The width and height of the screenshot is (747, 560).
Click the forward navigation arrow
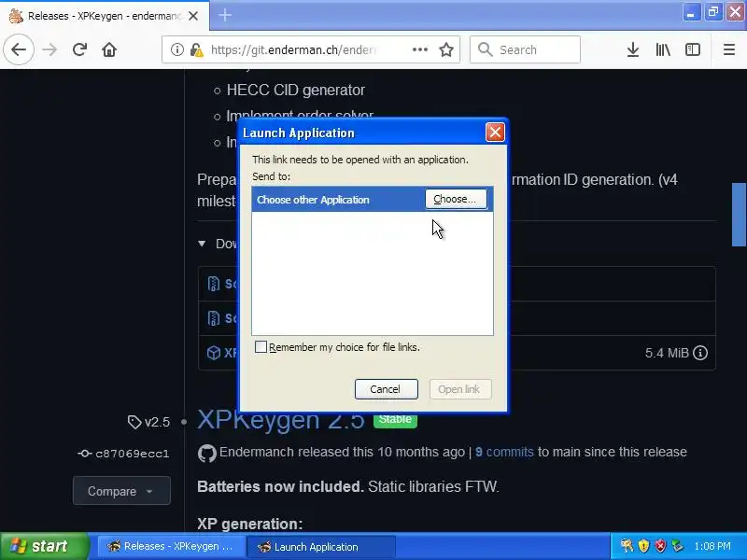[x=49, y=49]
